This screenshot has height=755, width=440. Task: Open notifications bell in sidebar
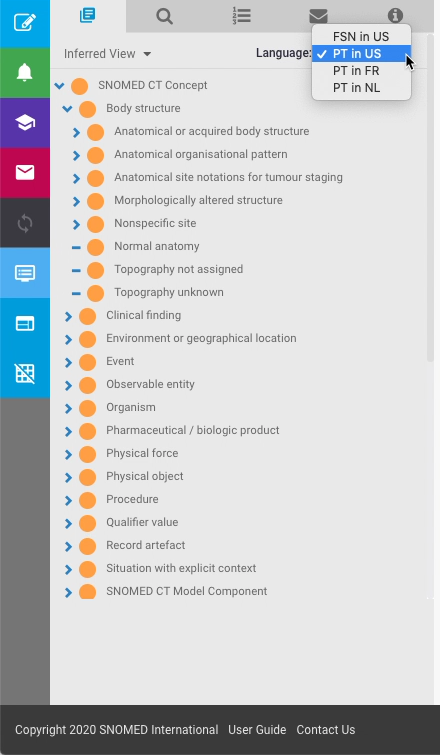25,73
